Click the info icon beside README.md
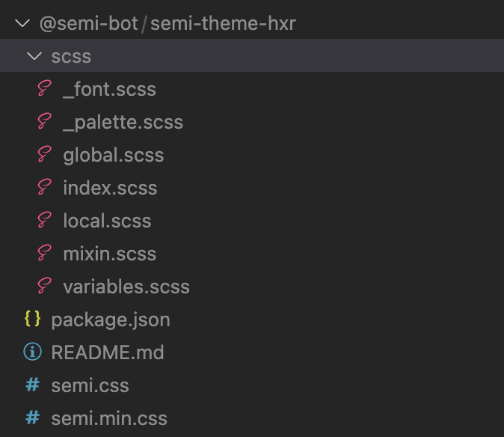The width and height of the screenshot is (504, 437). pyautogui.click(x=32, y=352)
